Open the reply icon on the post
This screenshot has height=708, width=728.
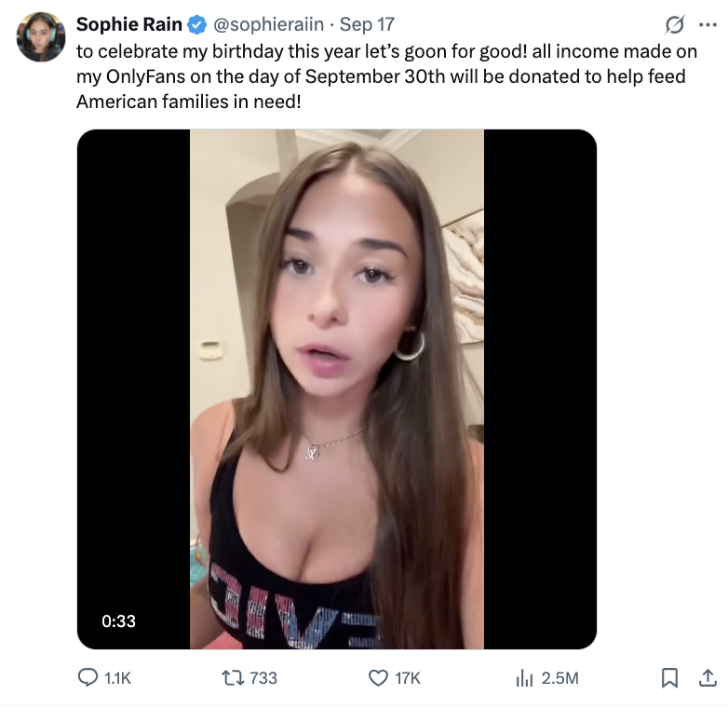(x=88, y=678)
